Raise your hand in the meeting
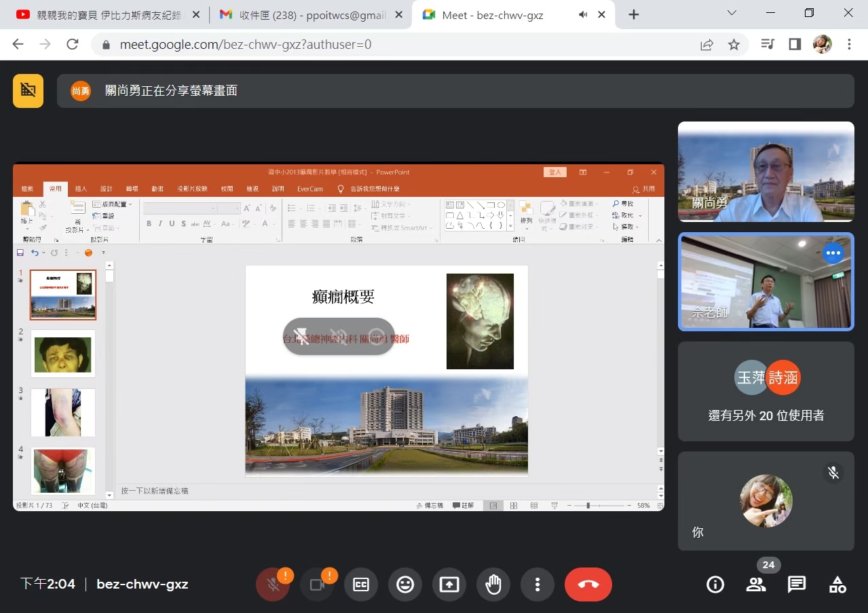The height and width of the screenshot is (613, 868). point(493,584)
